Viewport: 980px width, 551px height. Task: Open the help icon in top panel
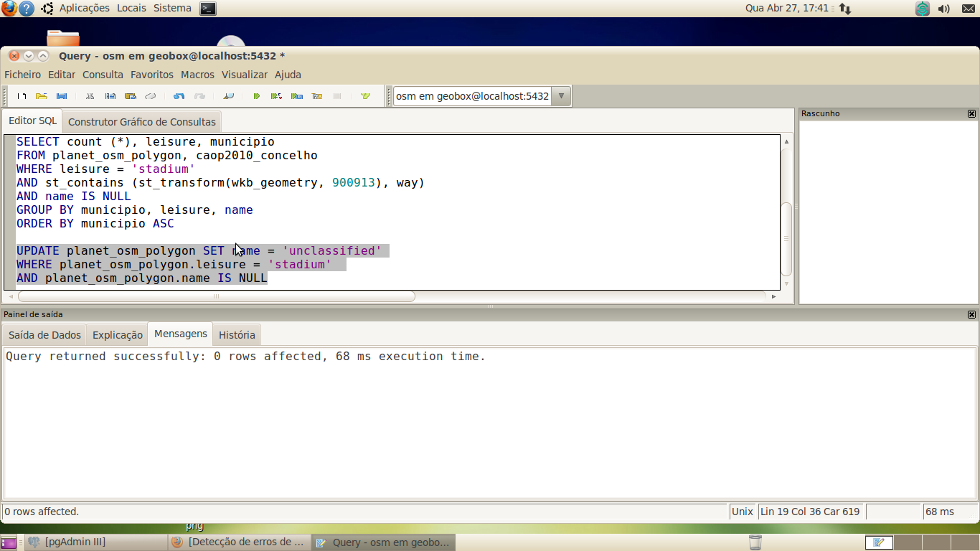[x=27, y=9]
